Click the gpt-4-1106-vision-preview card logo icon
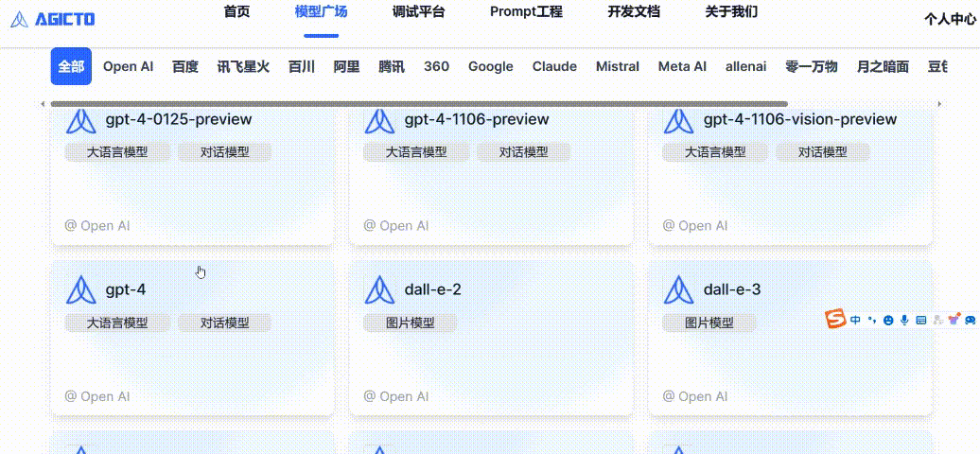This screenshot has height=454, width=980. (x=679, y=120)
